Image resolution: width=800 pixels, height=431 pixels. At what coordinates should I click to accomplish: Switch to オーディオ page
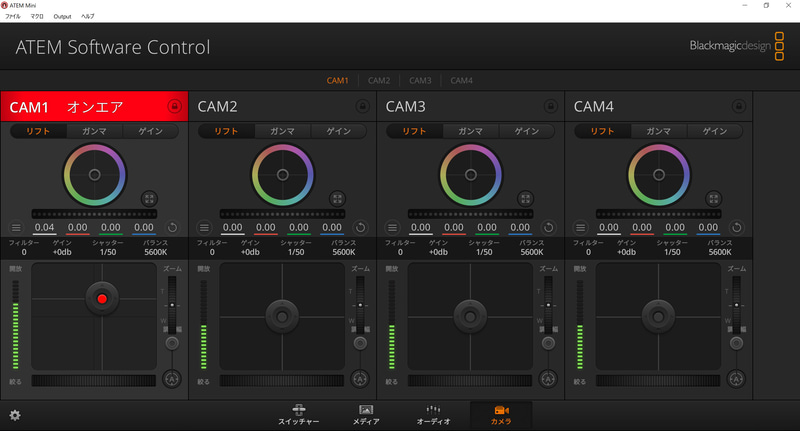tap(433, 415)
